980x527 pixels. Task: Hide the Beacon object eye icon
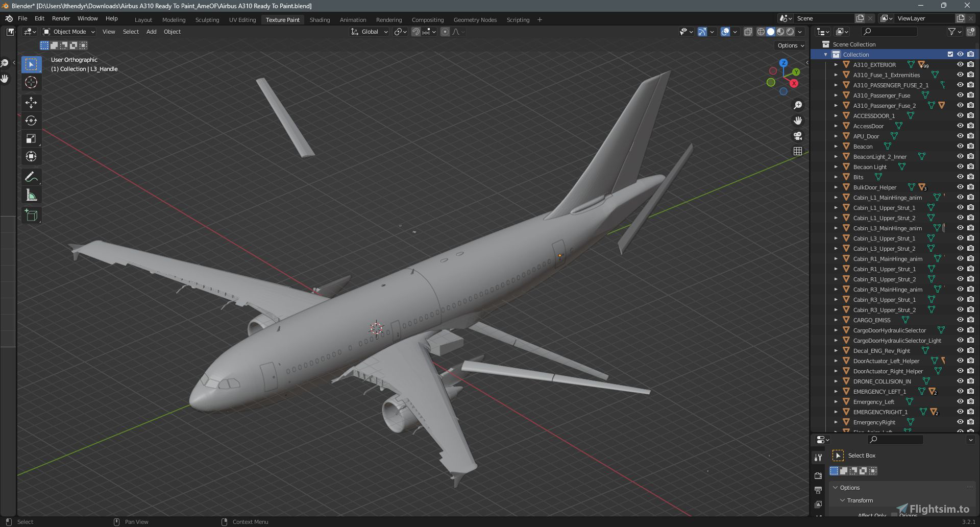coord(960,147)
